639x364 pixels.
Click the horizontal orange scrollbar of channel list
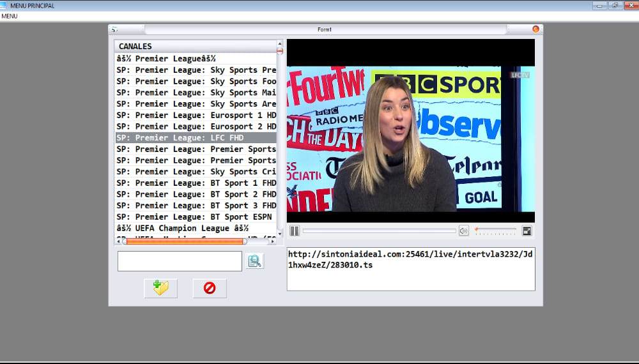tap(185, 241)
